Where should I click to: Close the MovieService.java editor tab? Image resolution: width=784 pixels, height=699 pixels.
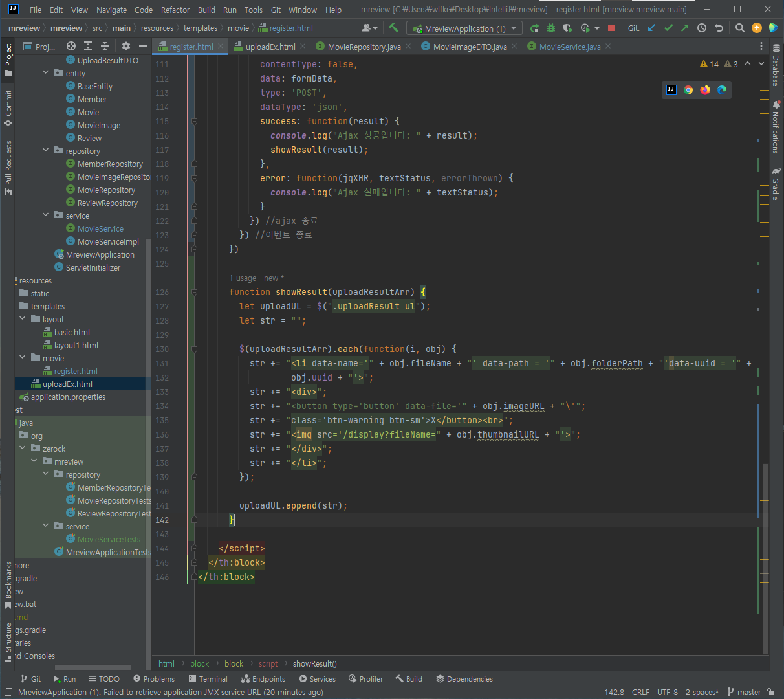pyautogui.click(x=608, y=47)
